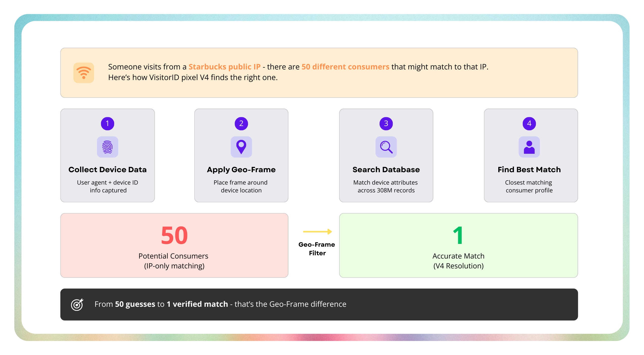Screen dimensions: 644x355
Task: Click the Apply Geo-Frame heading
Action: coord(241,169)
